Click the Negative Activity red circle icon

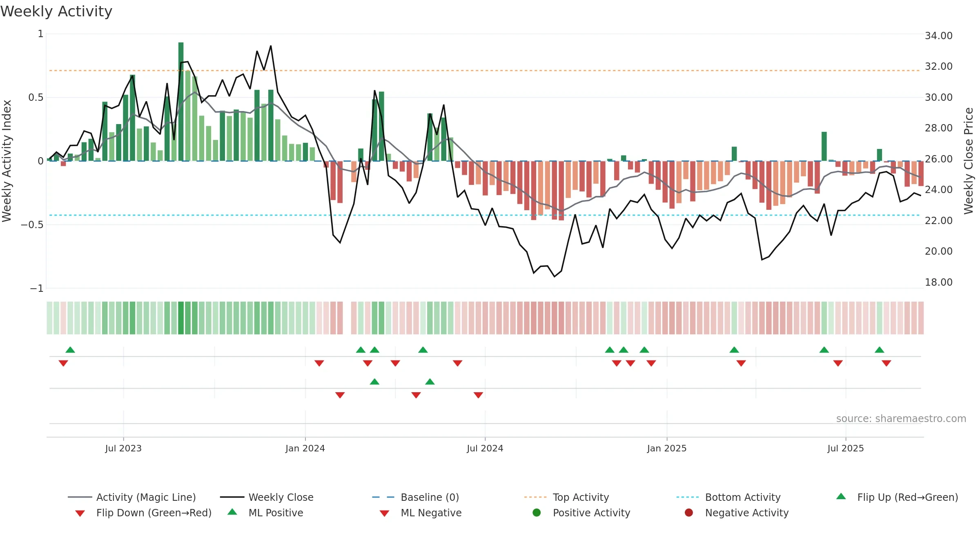tap(689, 512)
